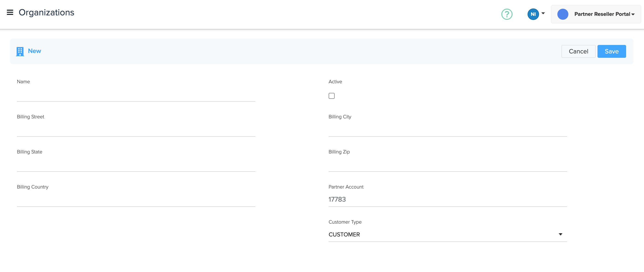Open the hamburger navigation menu
The height and width of the screenshot is (272, 644).
pos(10,13)
